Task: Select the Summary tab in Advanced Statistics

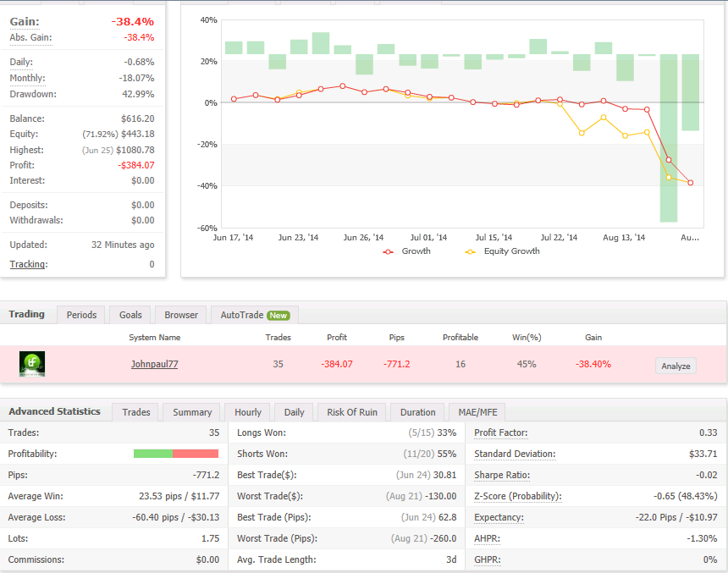Action: coord(192,412)
